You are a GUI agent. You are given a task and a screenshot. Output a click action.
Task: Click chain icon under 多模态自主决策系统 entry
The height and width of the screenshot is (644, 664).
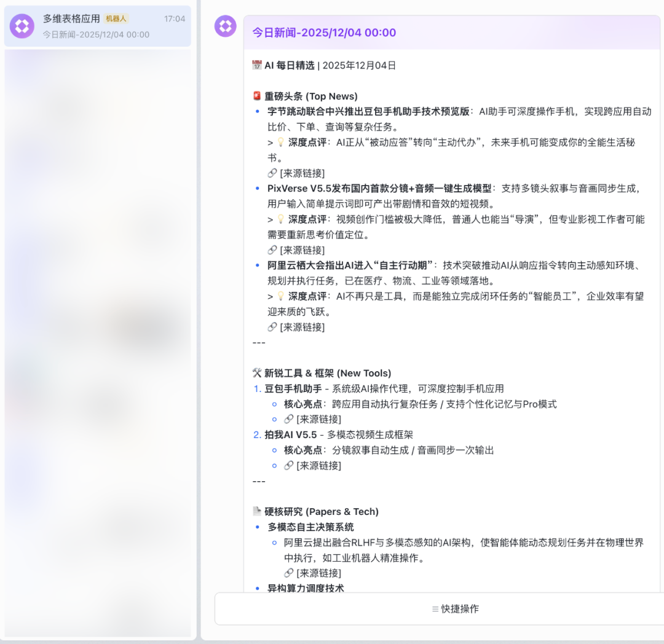[289, 573]
